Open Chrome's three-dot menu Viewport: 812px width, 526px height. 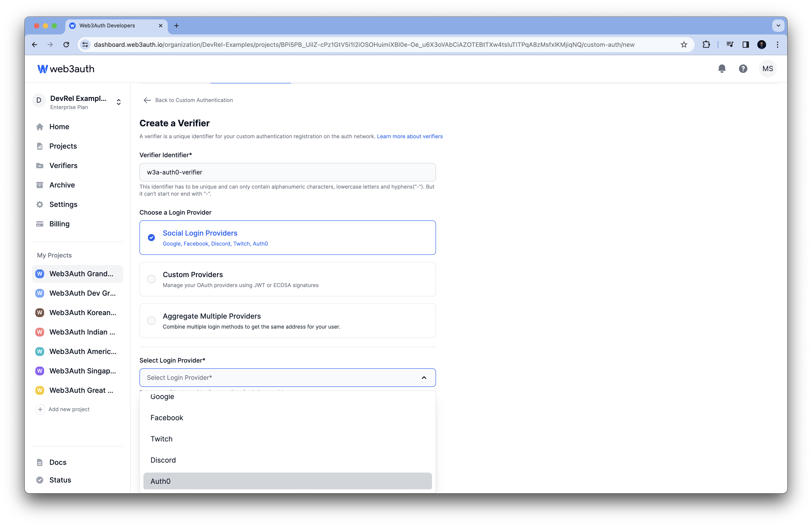[x=778, y=45]
